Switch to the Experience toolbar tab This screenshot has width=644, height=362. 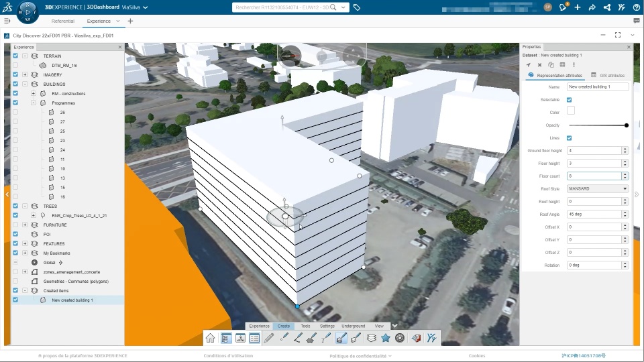tap(259, 326)
